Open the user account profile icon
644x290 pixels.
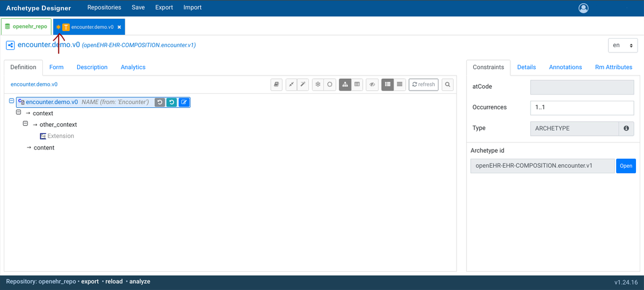(584, 8)
